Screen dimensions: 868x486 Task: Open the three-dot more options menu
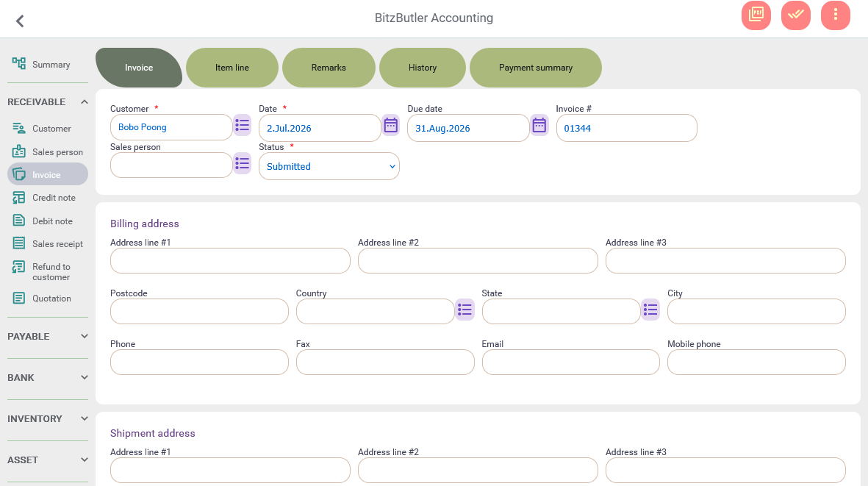point(836,15)
